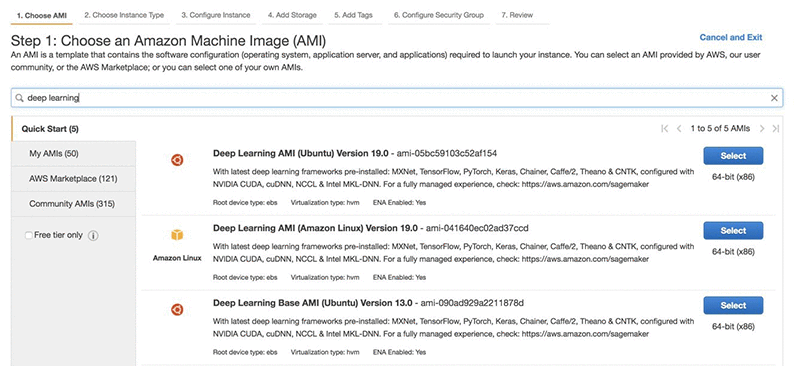This screenshot has width=800, height=366.
Task: Click 64-bit (x86) under the Ubuntu Version 19.0 Select
Action: coord(733,177)
